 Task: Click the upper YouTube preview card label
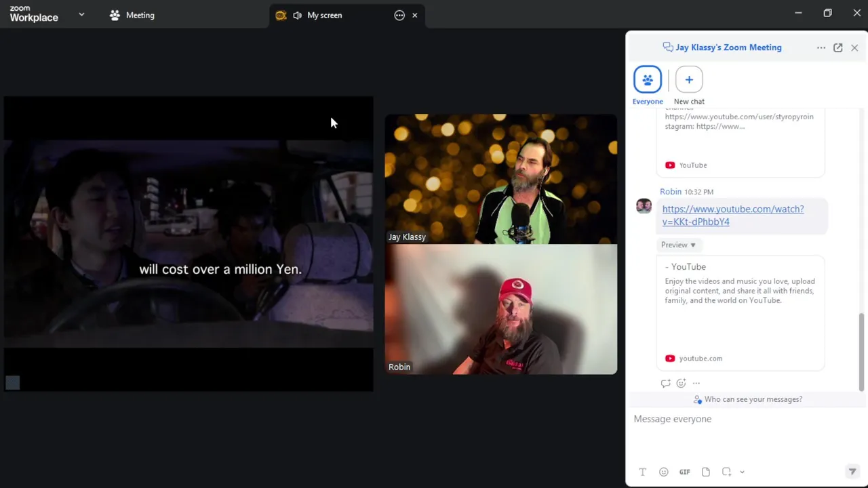pos(686,165)
